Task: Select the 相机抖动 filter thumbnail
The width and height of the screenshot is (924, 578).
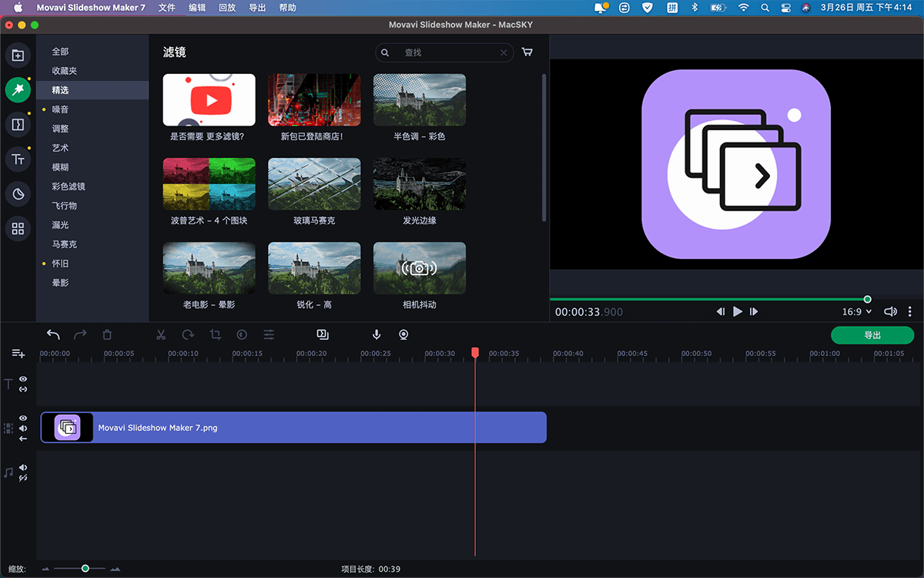Action: [420, 268]
